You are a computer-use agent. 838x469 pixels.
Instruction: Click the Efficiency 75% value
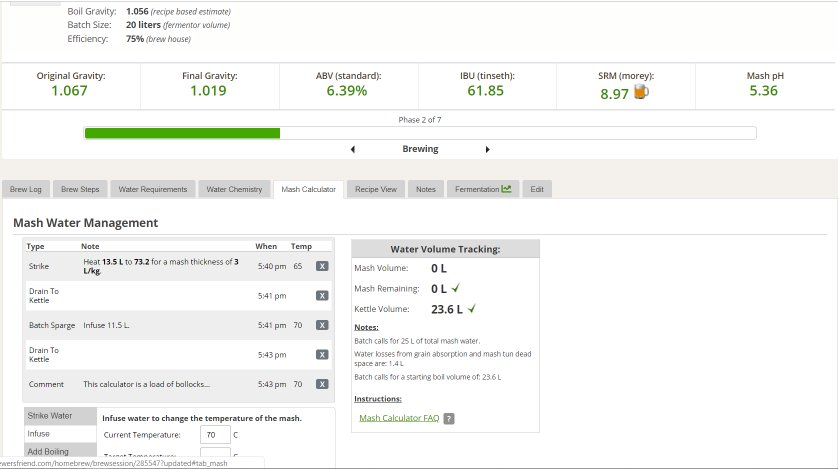(135, 38)
